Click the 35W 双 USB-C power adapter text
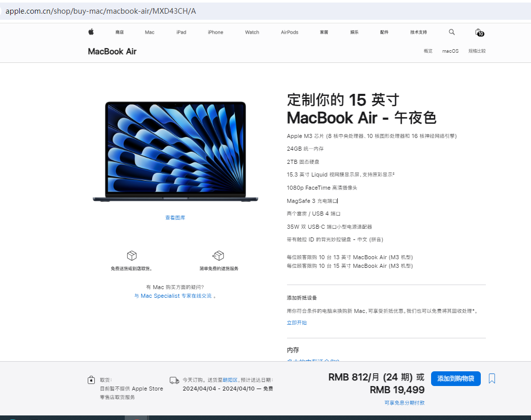The image size is (531, 420). click(x=329, y=227)
